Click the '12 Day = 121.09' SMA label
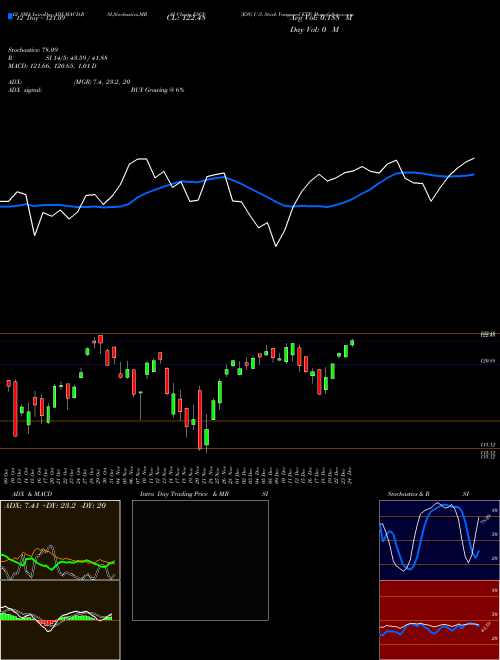The width and height of the screenshot is (500, 660). [x=39, y=19]
